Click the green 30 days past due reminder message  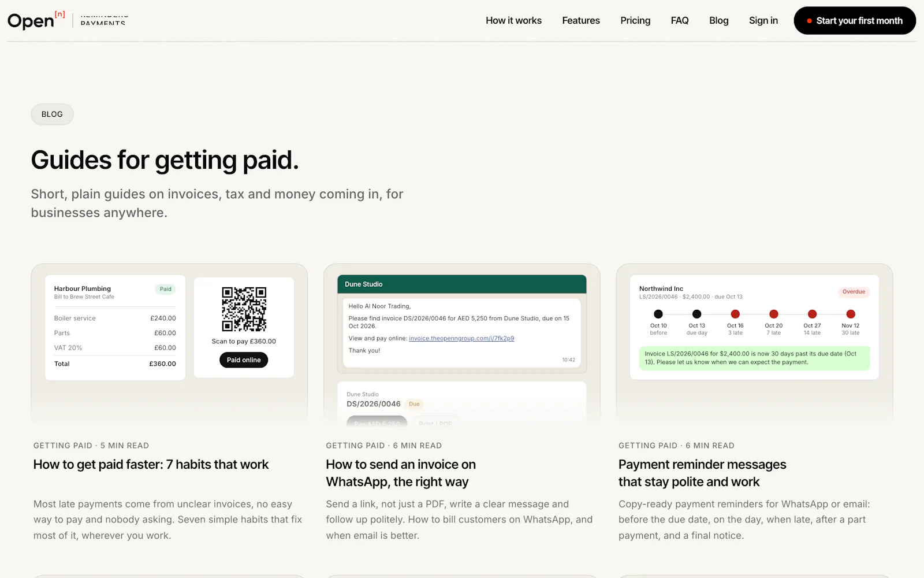(754, 358)
